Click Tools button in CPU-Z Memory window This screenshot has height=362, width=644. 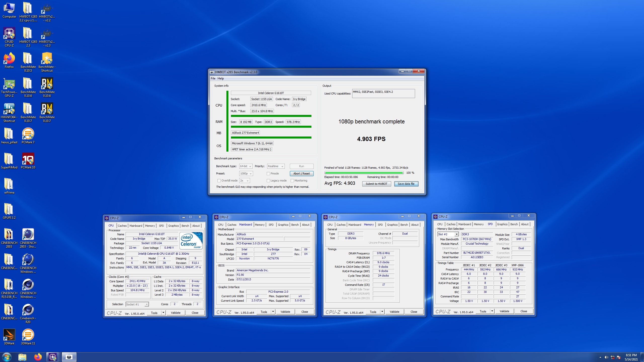373,311
